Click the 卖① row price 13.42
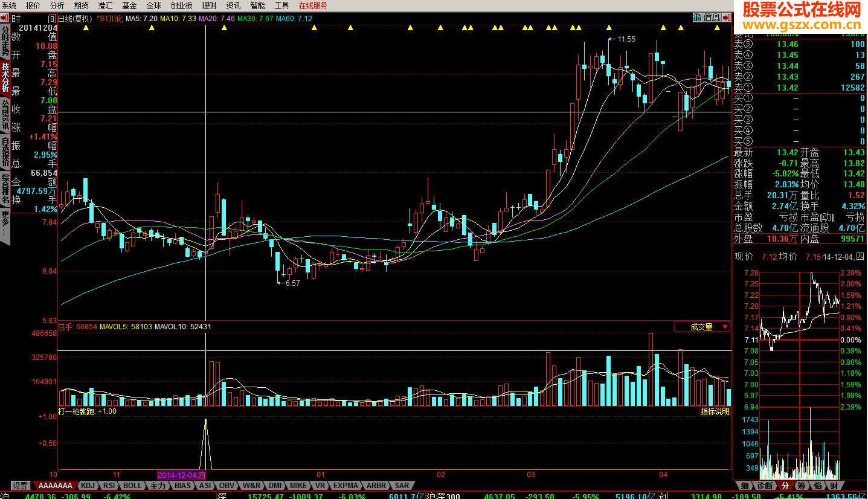 (787, 88)
